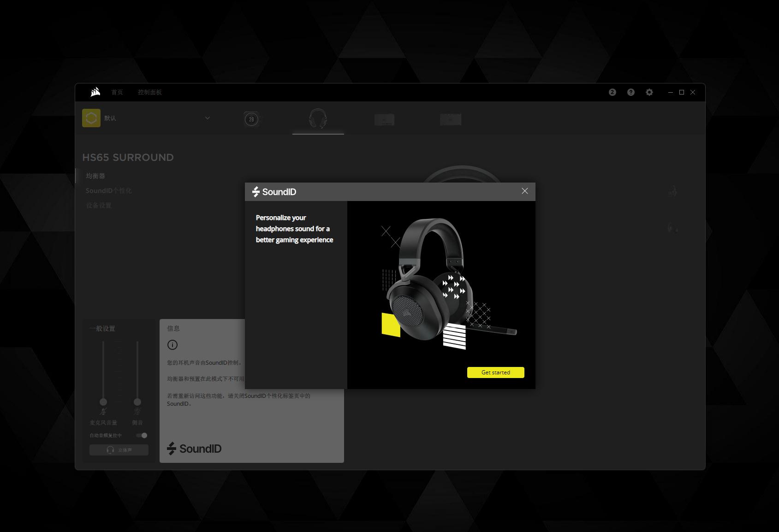Click the 立体声 stereo button

[119, 450]
